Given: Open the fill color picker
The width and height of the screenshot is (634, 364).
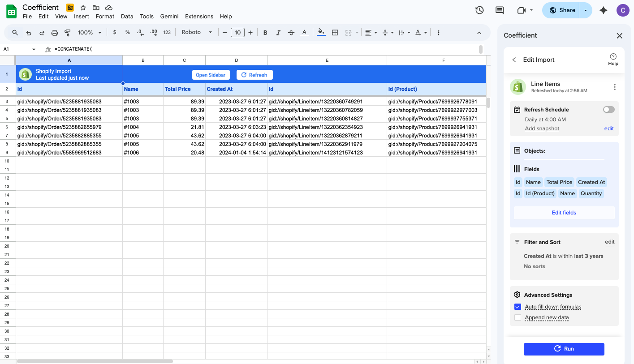Looking at the screenshot, I should [x=321, y=32].
